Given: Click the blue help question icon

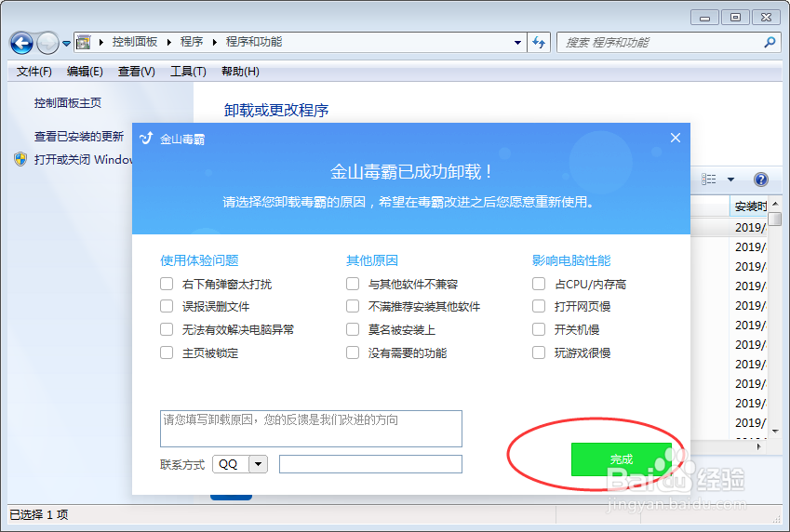Looking at the screenshot, I should pos(761,180).
